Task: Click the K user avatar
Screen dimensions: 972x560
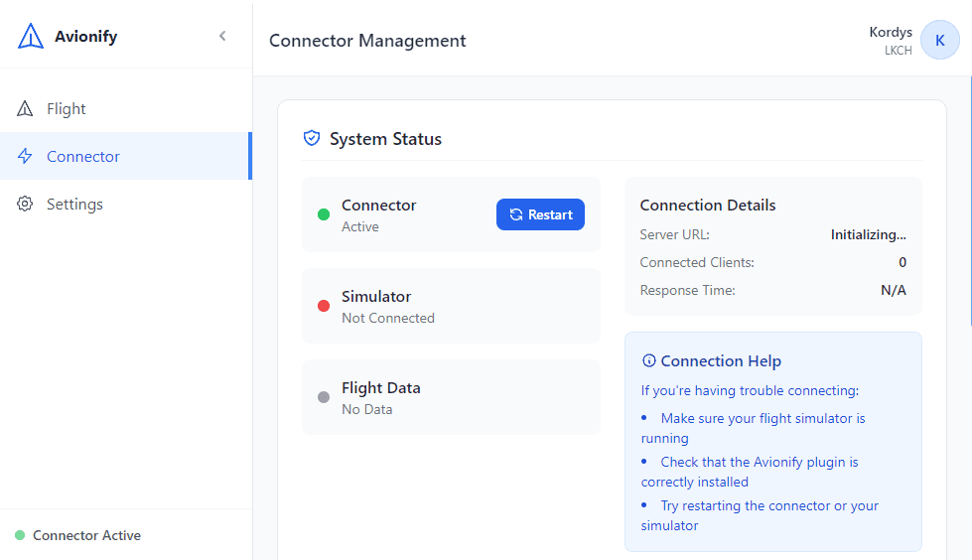Action: coord(939,40)
